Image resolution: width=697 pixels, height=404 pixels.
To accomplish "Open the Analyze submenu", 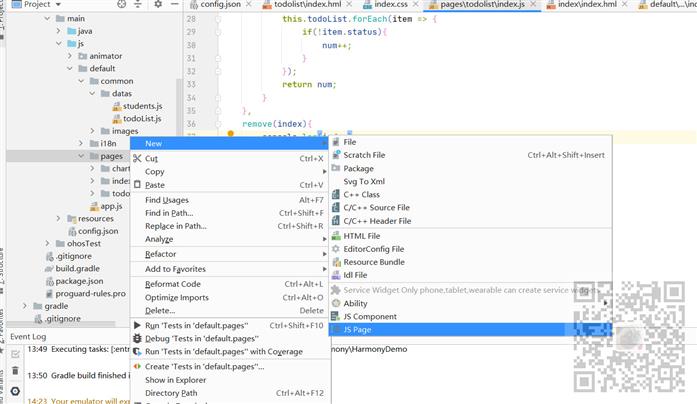I will (x=230, y=239).
